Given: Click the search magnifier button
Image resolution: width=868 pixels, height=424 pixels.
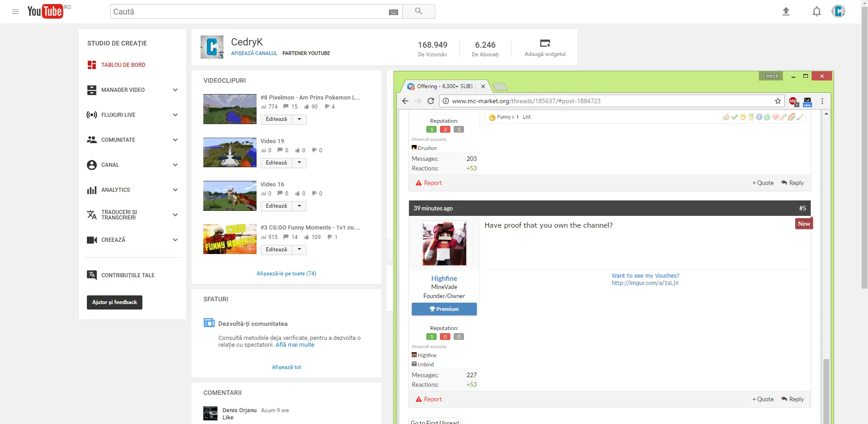Looking at the screenshot, I should point(419,11).
